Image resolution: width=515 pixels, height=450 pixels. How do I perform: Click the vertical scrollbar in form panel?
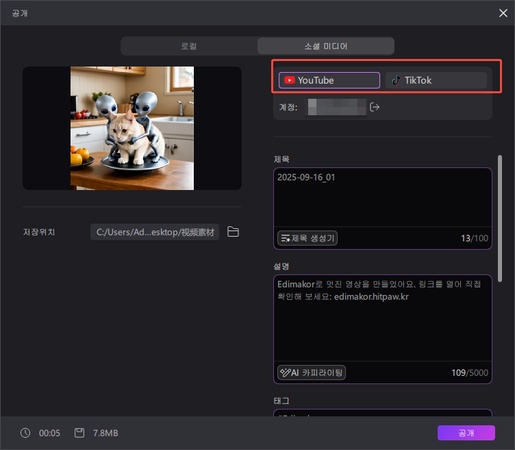point(500,219)
